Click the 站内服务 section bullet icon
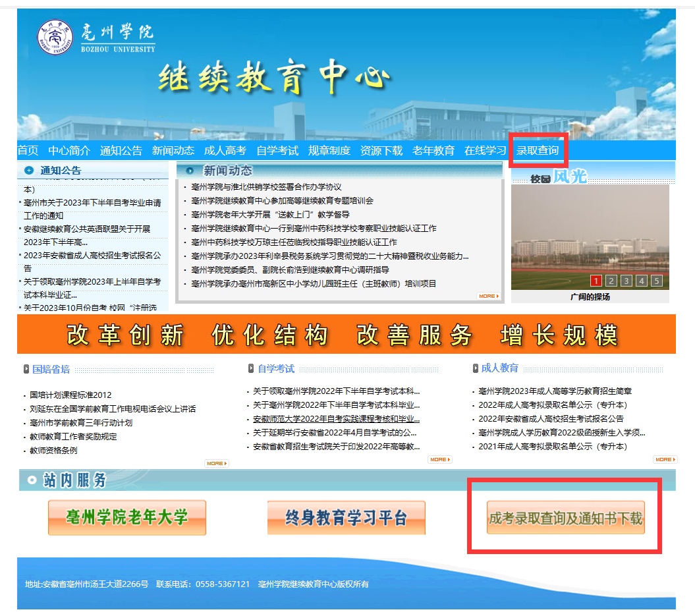 pyautogui.click(x=32, y=481)
